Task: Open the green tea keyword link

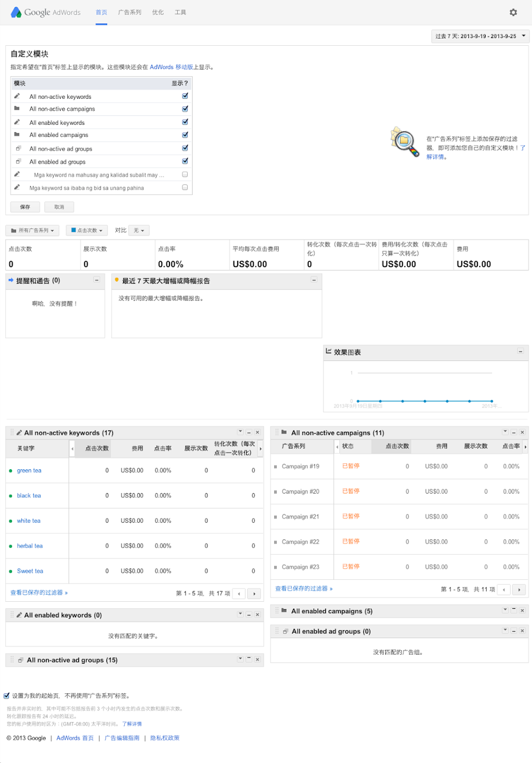Action: (29, 470)
